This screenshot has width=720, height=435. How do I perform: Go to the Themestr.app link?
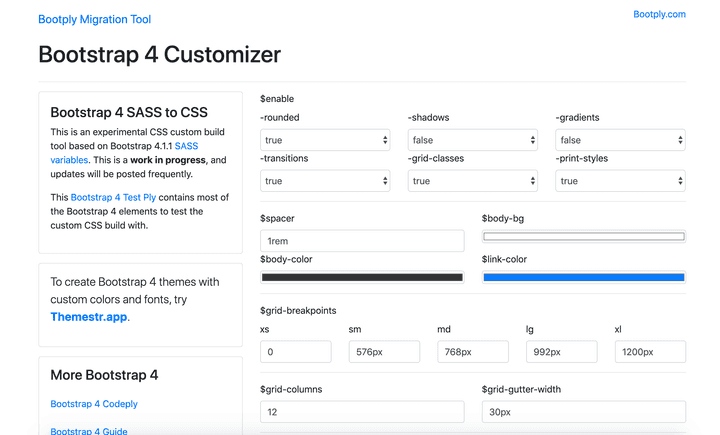pos(89,317)
